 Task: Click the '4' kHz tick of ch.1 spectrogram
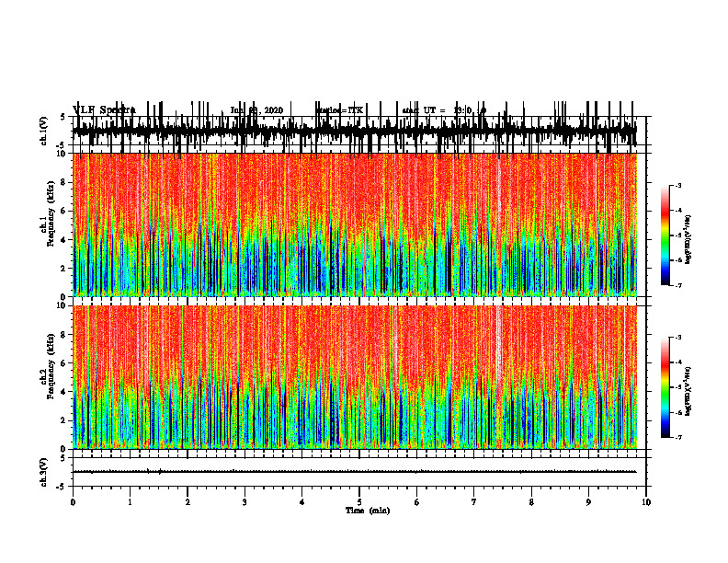[64, 240]
